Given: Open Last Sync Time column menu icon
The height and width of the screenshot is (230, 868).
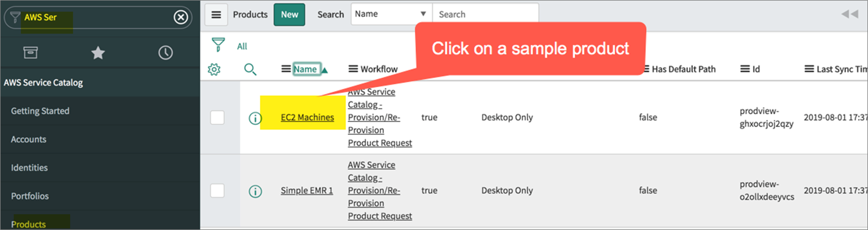Looking at the screenshot, I should tap(808, 69).
